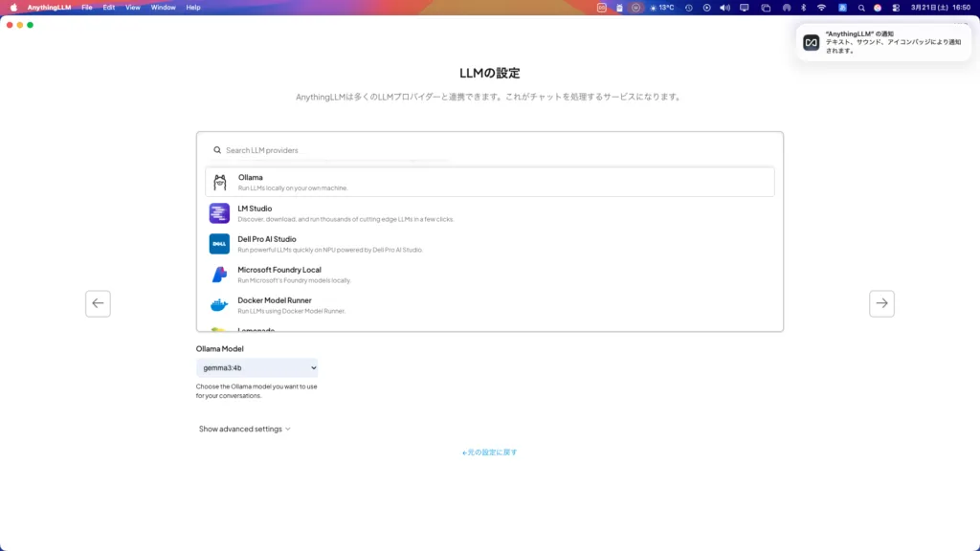Open the Window menu
The width and height of the screenshot is (980, 551).
pos(163,8)
